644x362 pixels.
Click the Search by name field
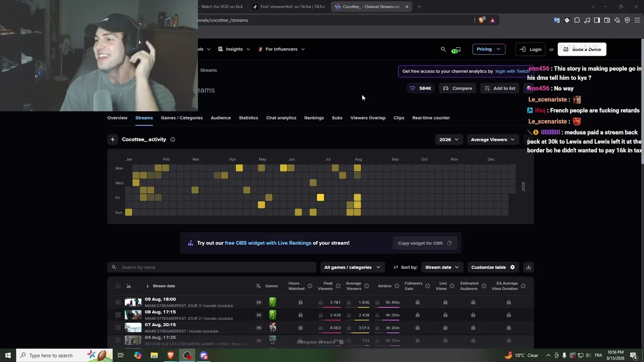[x=212, y=267]
